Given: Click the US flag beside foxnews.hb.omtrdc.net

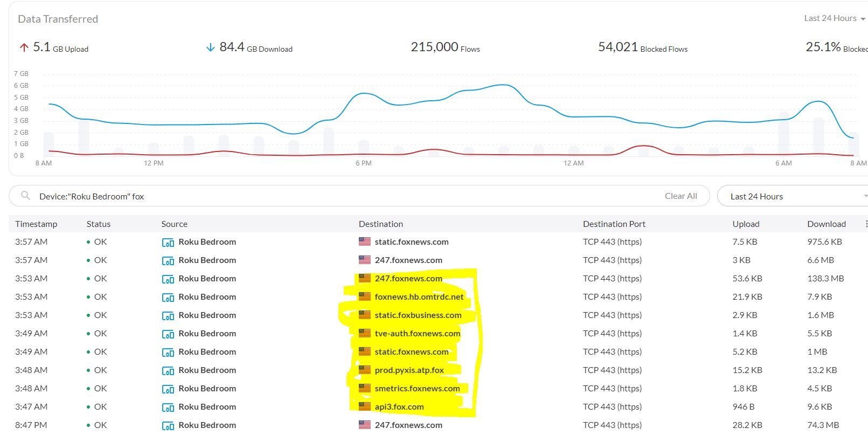Looking at the screenshot, I should (x=365, y=296).
